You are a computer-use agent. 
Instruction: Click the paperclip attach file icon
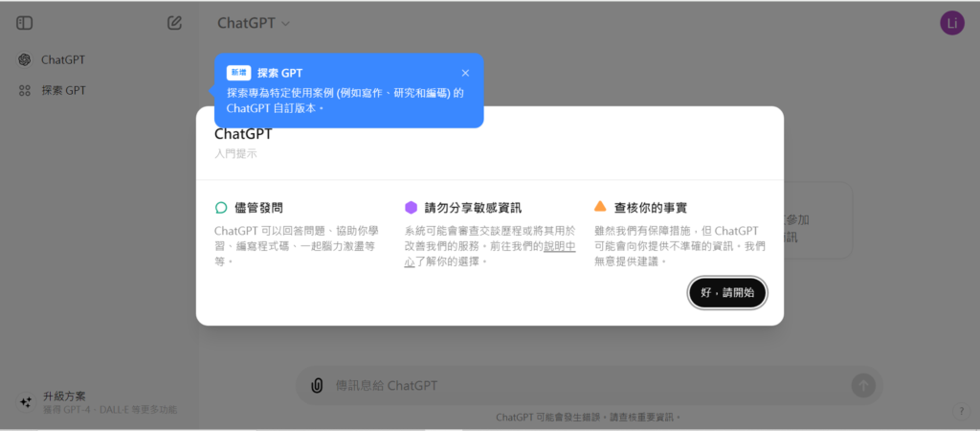pyautogui.click(x=317, y=385)
